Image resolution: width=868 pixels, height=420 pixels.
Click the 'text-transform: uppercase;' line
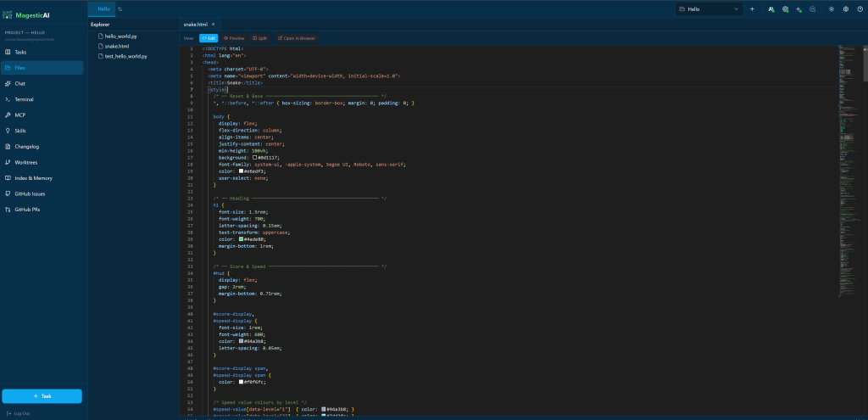(254, 232)
